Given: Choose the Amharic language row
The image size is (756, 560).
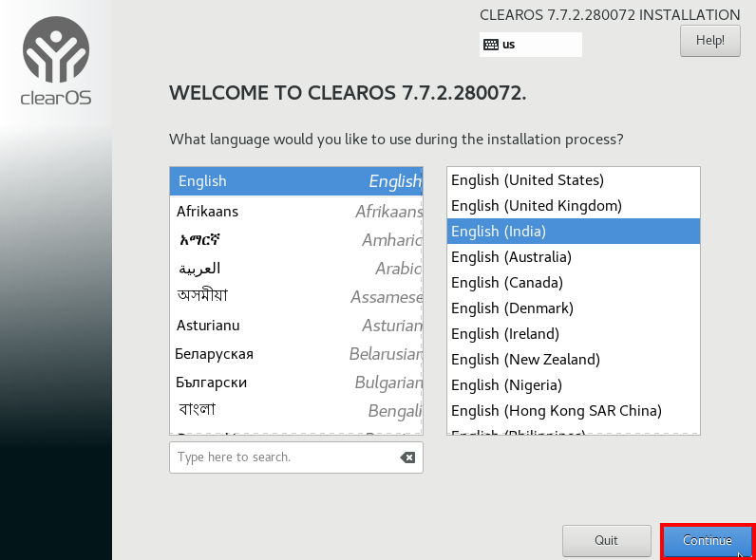Looking at the screenshot, I should coord(296,239).
